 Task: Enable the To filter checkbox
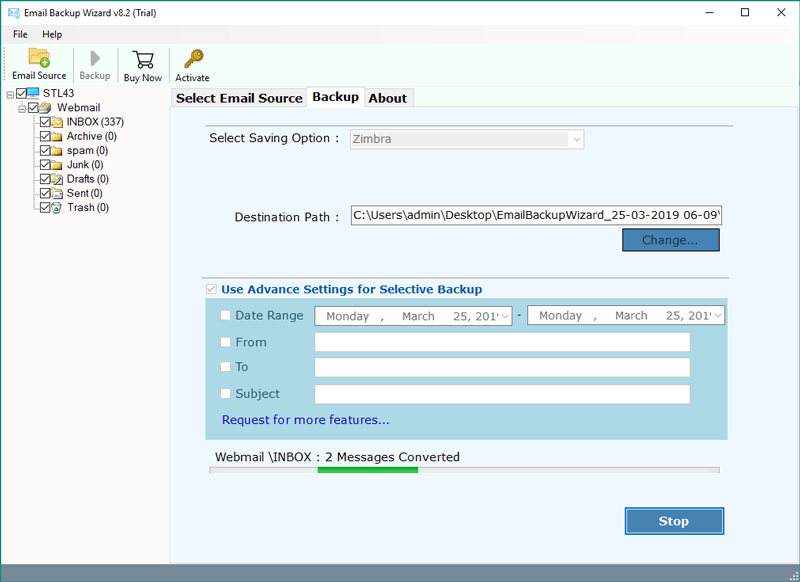point(225,366)
